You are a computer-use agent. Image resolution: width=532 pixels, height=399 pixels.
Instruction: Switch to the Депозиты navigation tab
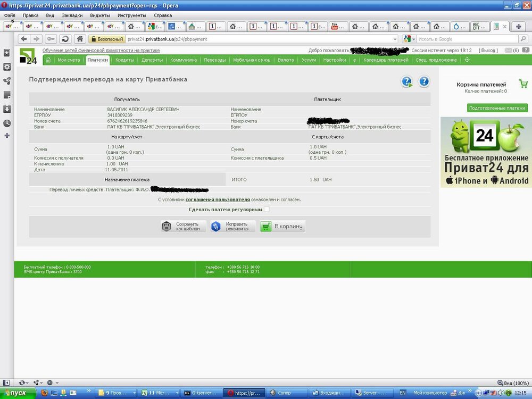tap(152, 60)
